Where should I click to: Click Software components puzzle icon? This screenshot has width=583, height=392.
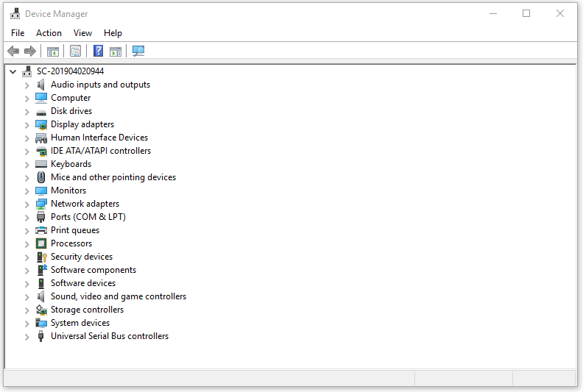[x=42, y=270]
